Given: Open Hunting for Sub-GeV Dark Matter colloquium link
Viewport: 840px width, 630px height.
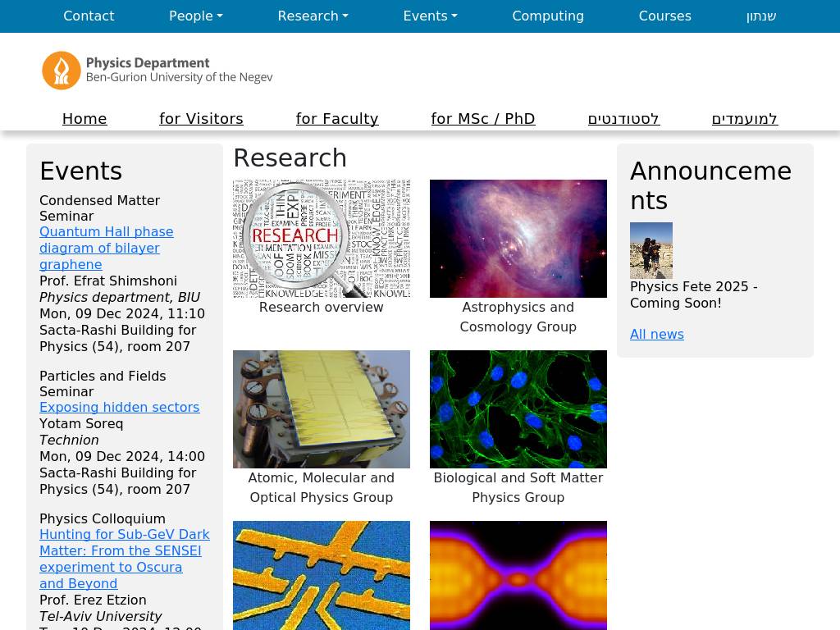Looking at the screenshot, I should click(x=124, y=559).
